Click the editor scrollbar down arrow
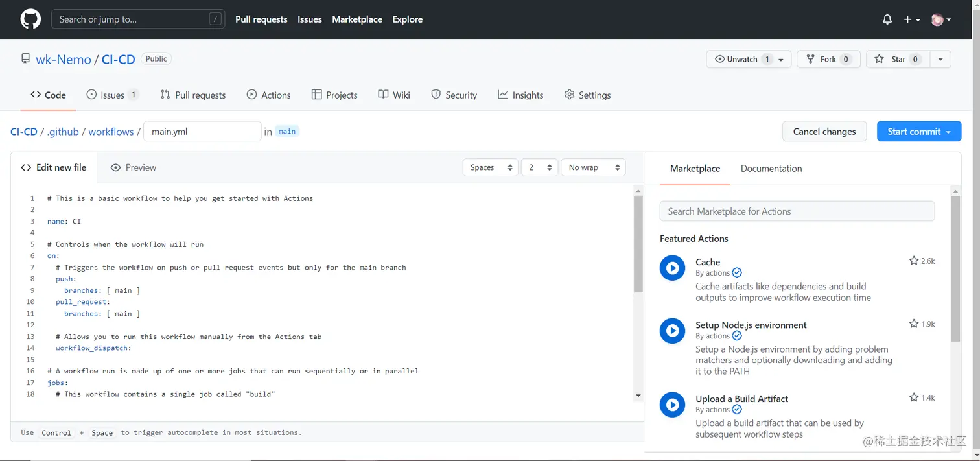This screenshot has width=980, height=461. click(638, 396)
